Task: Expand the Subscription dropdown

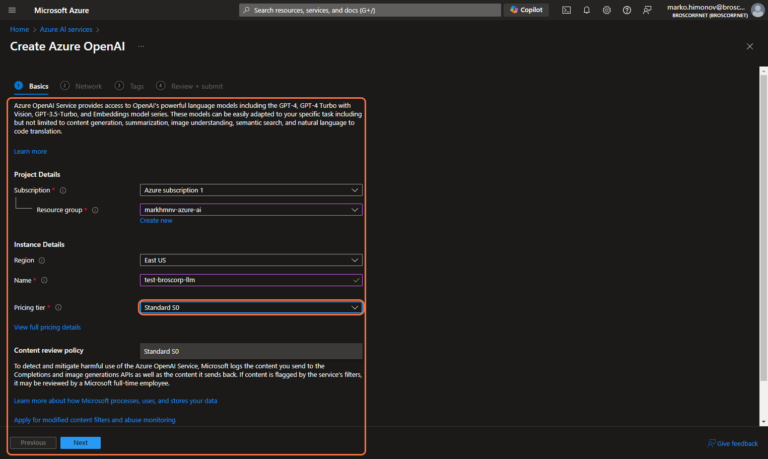Action: tap(251, 190)
